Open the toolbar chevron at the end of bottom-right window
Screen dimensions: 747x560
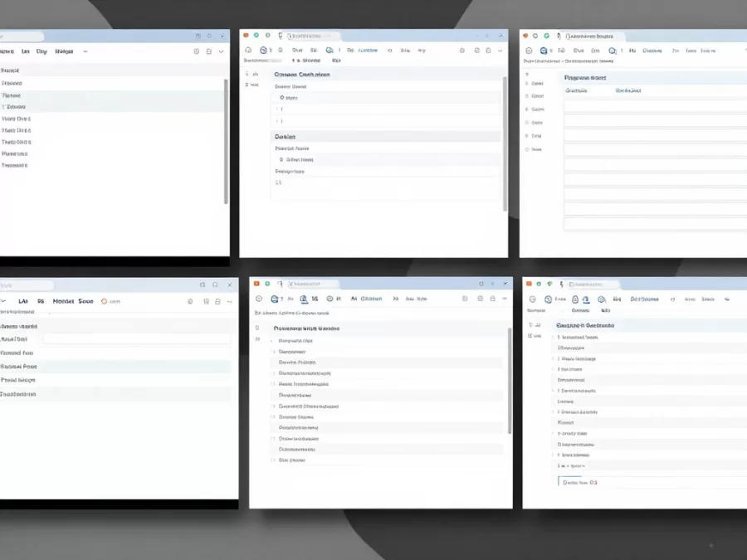pyautogui.click(x=727, y=299)
